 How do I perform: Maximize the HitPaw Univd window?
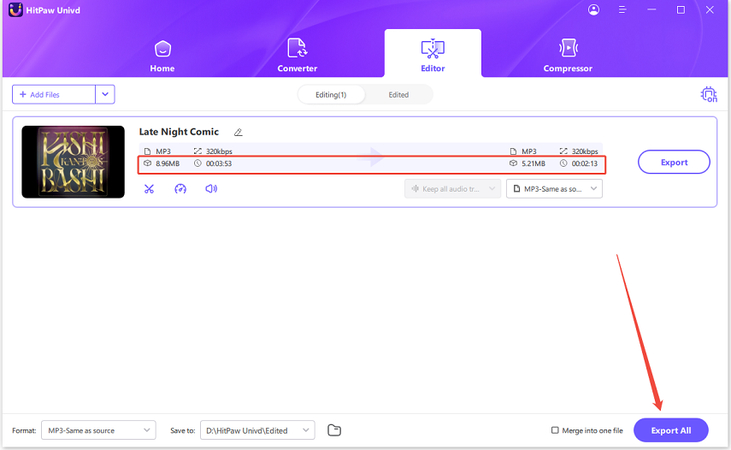coord(681,9)
